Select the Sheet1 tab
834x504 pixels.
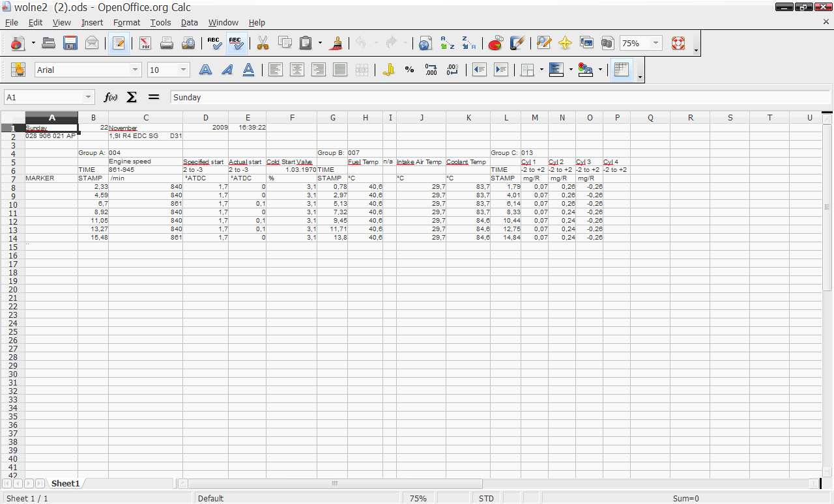pyautogui.click(x=65, y=483)
